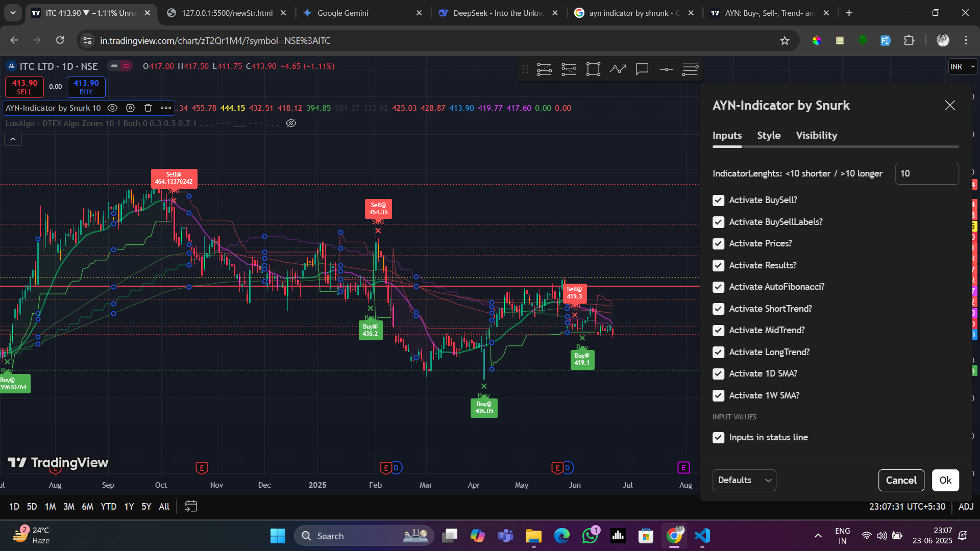Open Chrome three-dot menu
Viewport: 980px width, 551px height.
coord(966,40)
